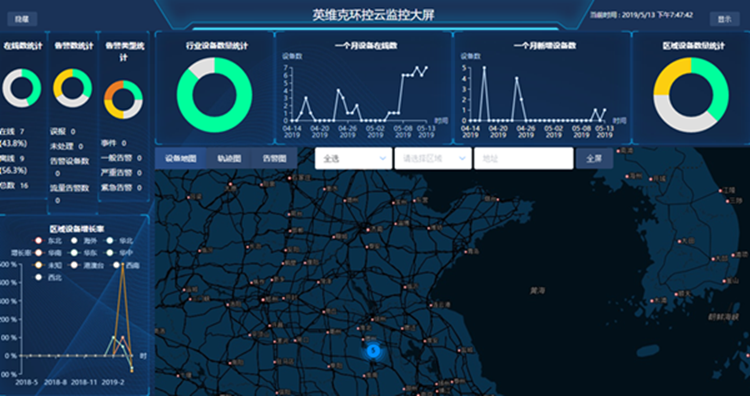Click the 全屏 fullscreen button
Screen dimensions: 750x396
pyautogui.click(x=594, y=158)
